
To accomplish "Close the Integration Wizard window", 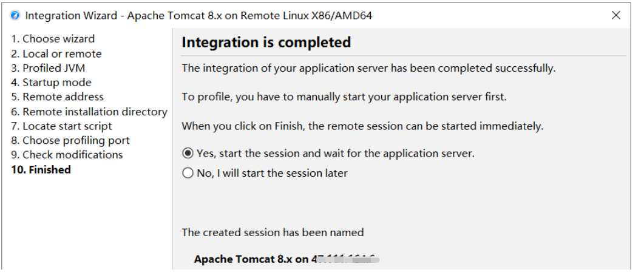I will (615, 16).
